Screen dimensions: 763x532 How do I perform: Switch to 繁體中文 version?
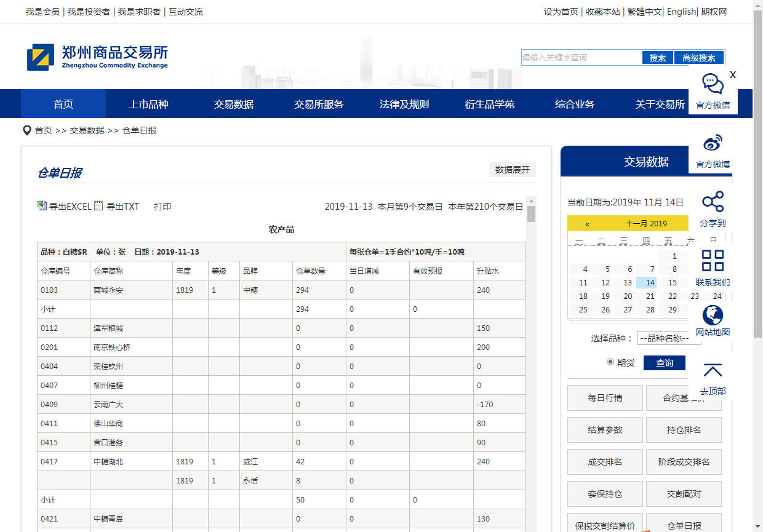pos(645,12)
